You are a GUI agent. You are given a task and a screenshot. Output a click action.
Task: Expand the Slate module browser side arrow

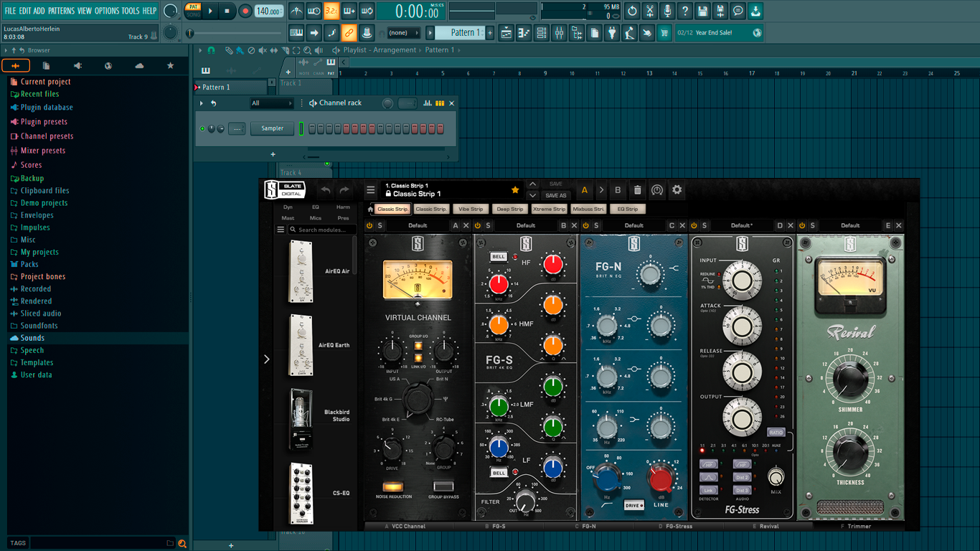[267, 359]
